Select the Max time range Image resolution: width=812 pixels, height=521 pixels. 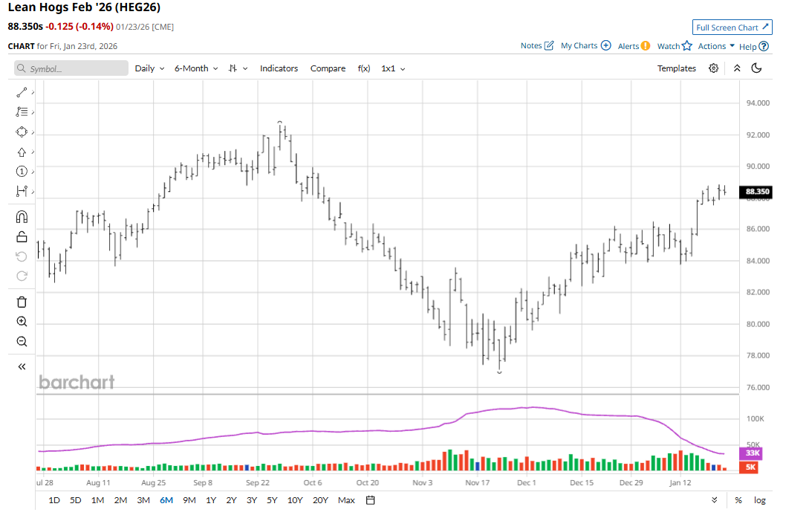click(x=346, y=500)
